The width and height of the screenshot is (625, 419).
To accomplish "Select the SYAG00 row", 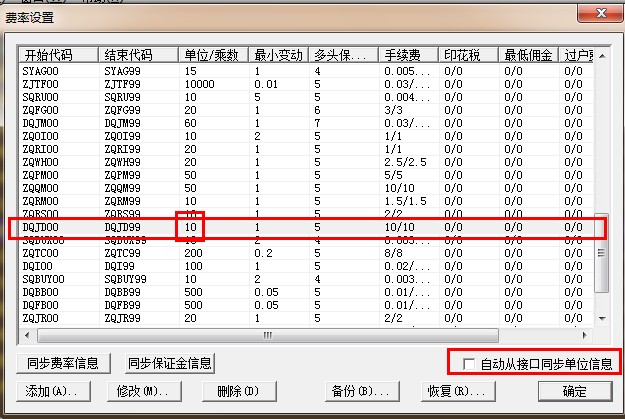I will click(307, 71).
